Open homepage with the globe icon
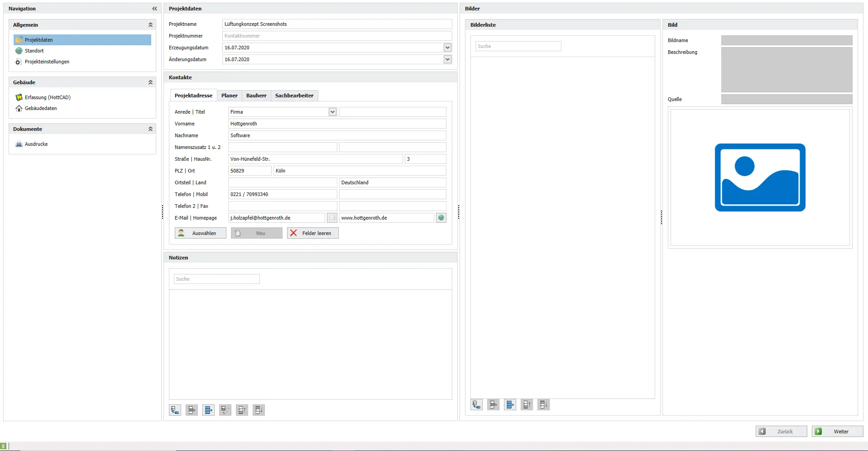The height and width of the screenshot is (451, 868). [x=441, y=218]
